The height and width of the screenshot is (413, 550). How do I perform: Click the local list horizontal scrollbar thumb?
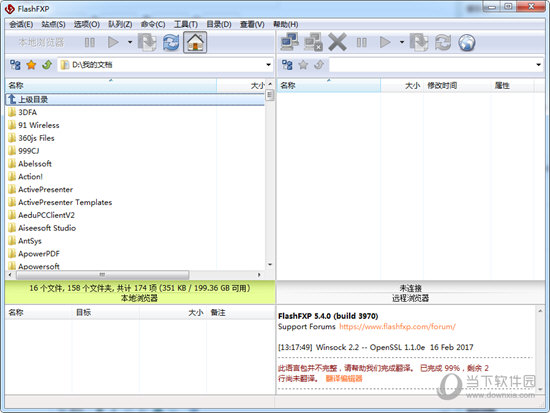[102, 275]
